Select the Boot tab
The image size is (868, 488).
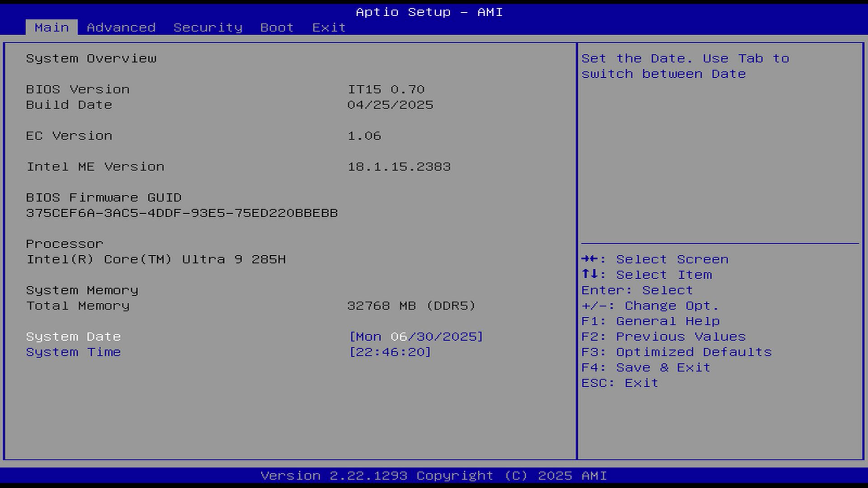[x=277, y=28]
